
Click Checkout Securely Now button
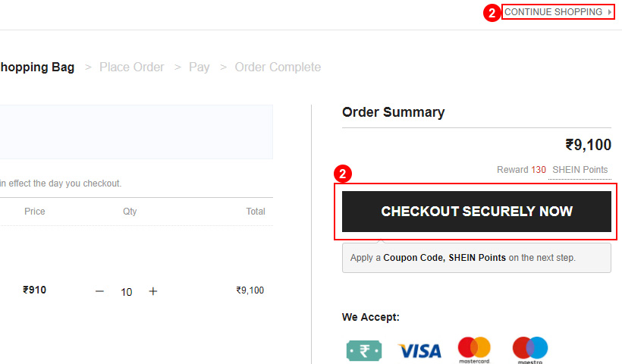(x=476, y=212)
